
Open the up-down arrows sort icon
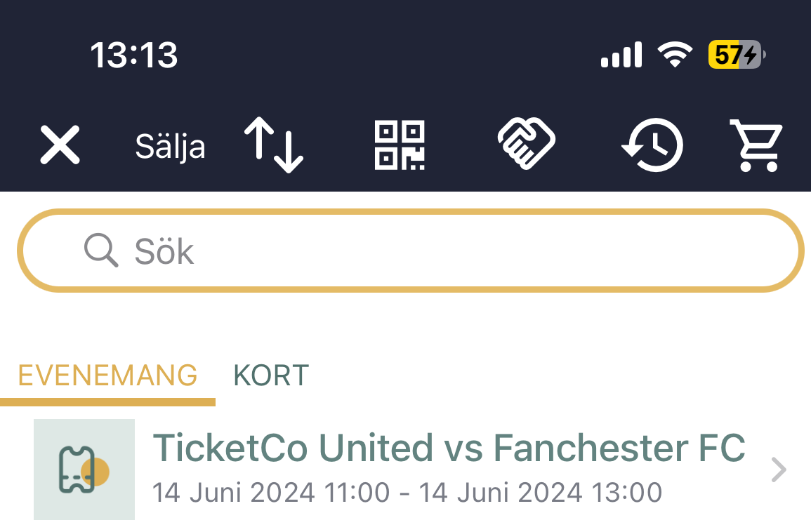pos(274,145)
